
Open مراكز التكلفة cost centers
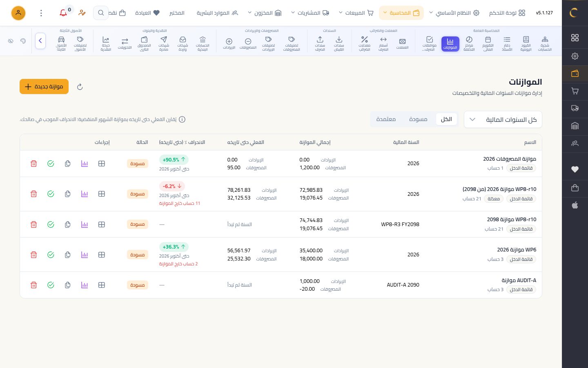click(469, 43)
